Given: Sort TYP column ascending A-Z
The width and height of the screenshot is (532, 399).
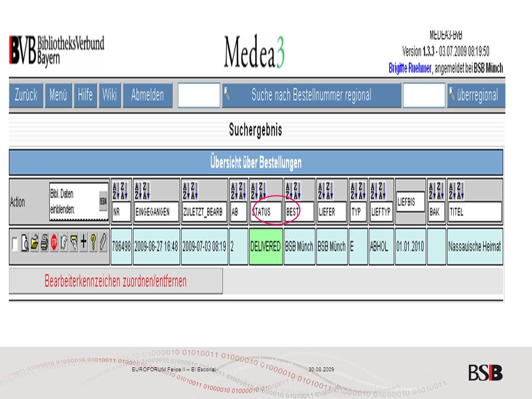Looking at the screenshot, I should click(354, 191).
